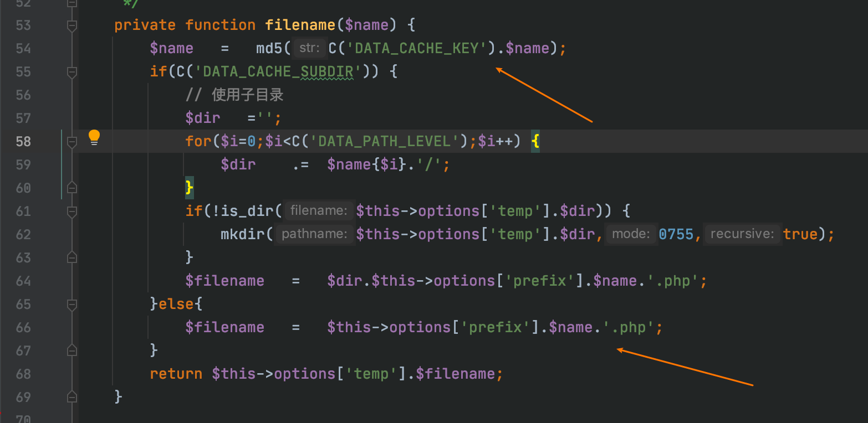The image size is (868, 423).
Task: Click the 'filename:' parameter hint
Action: pyautogui.click(x=319, y=211)
